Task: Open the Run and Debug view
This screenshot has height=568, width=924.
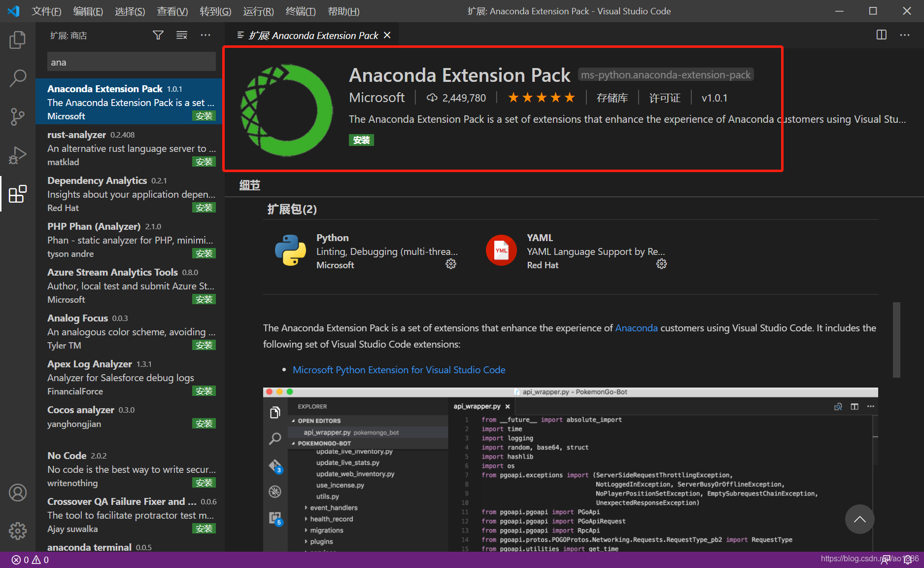Action: pyautogui.click(x=18, y=155)
